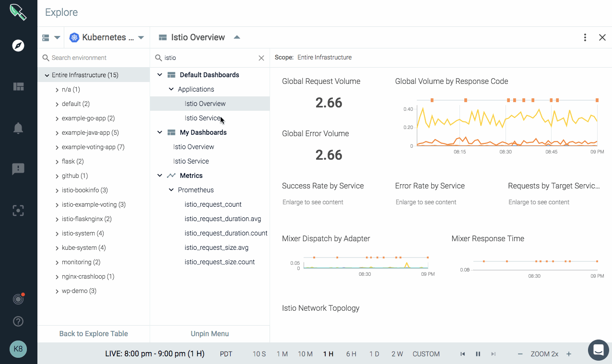This screenshot has width=612, height=364.
Task: Open the chat support bubble
Action: point(599,350)
